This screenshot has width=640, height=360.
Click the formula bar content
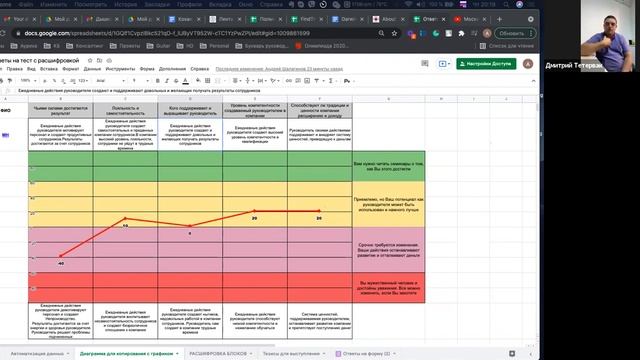139,91
